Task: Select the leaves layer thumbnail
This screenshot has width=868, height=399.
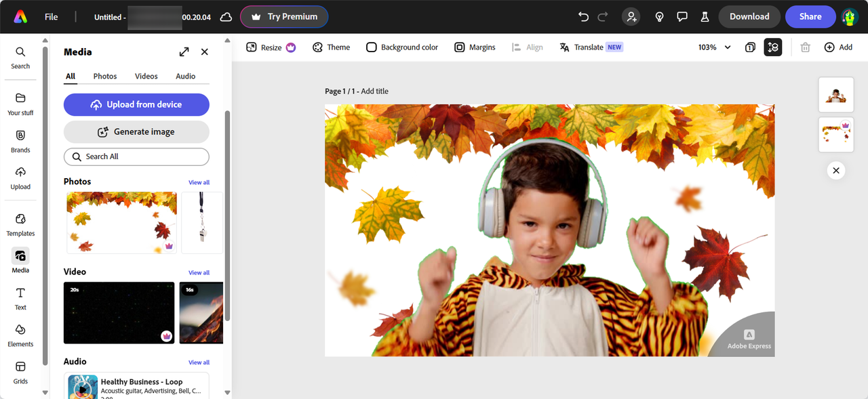Action: point(835,134)
